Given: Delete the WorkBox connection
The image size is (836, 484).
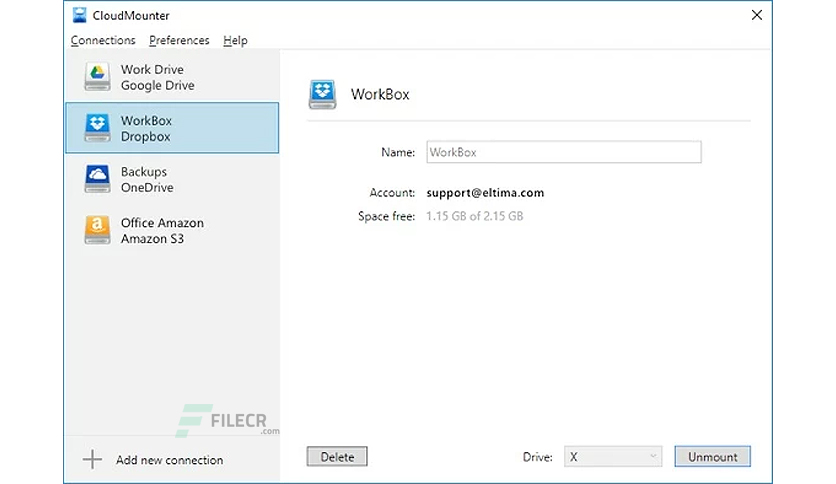Looking at the screenshot, I should pos(337,457).
